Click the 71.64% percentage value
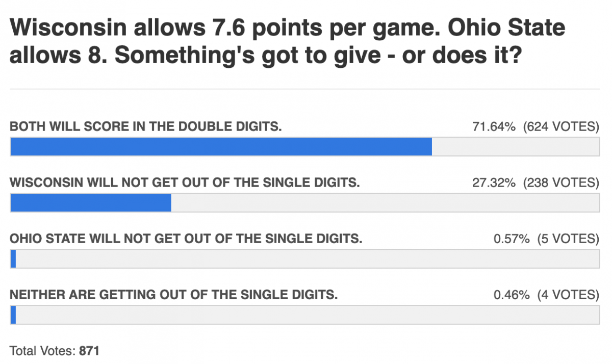The image size is (612, 364). click(494, 126)
